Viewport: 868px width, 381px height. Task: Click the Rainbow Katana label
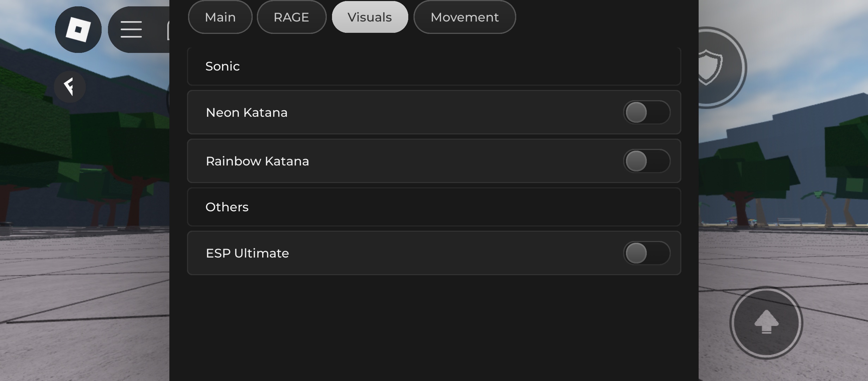point(257,161)
